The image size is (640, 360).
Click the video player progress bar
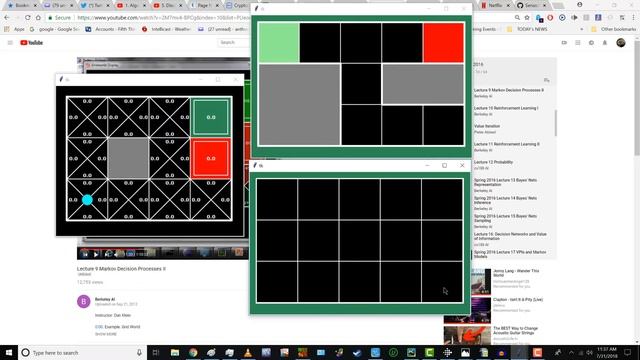[163, 248]
